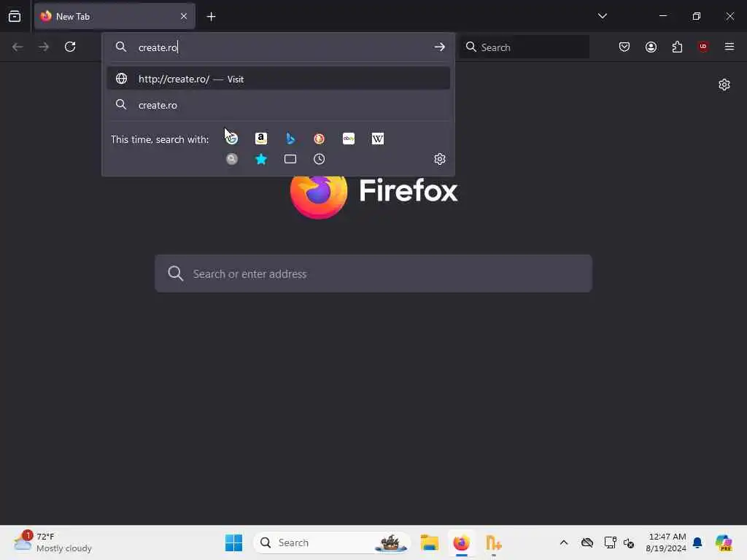
Task: Open the Windows taskbar Search box
Action: coord(333,542)
